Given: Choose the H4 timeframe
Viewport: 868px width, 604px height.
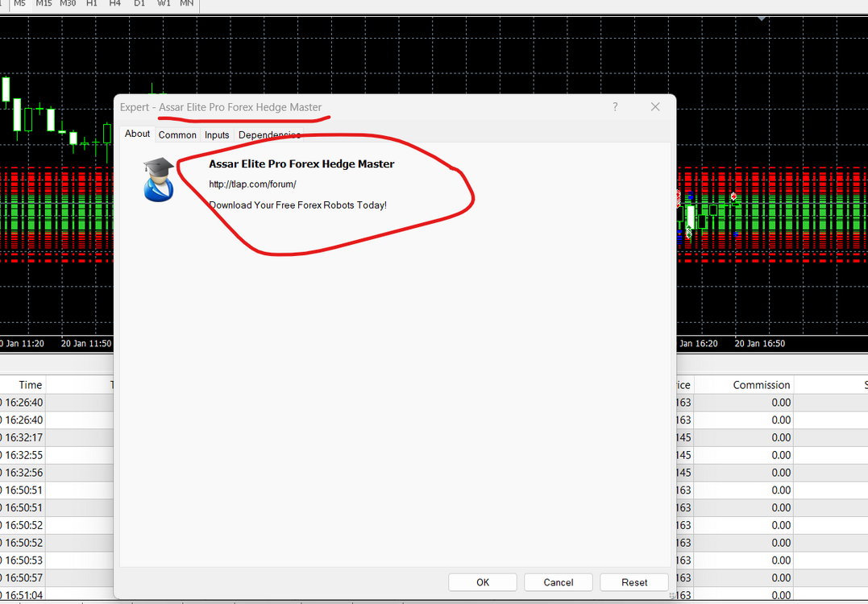Looking at the screenshot, I should point(114,4).
